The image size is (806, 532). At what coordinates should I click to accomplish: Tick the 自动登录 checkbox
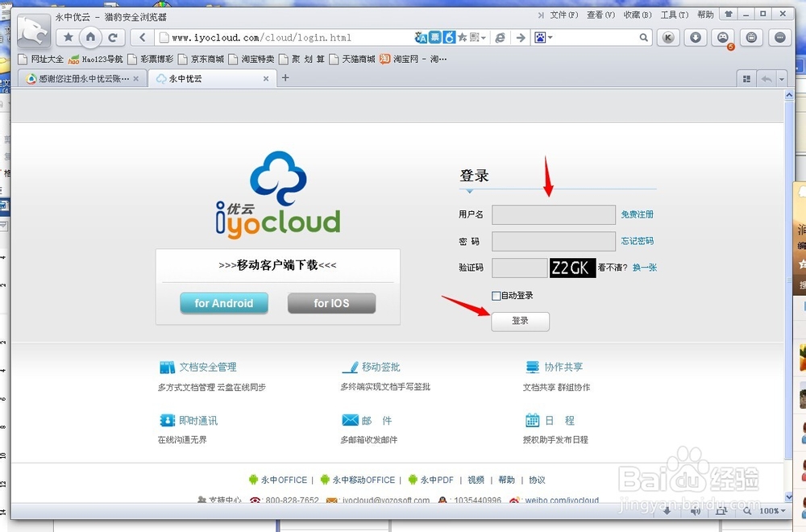[496, 296]
